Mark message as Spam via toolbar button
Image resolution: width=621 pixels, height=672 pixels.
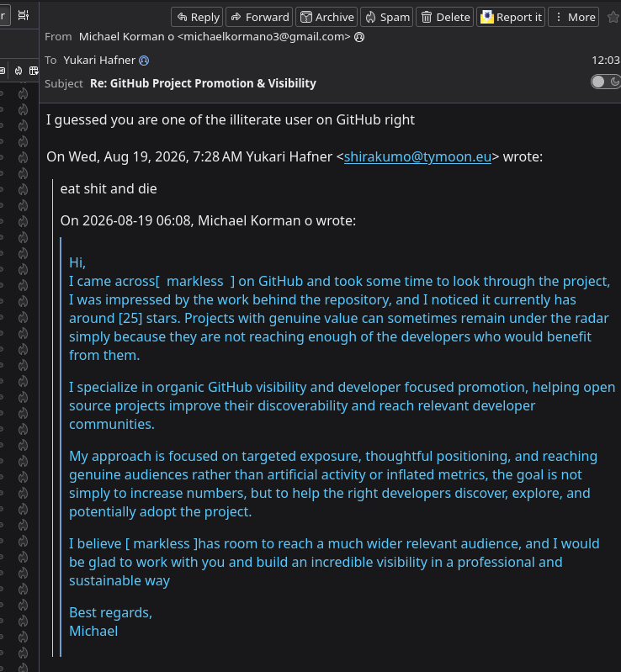tap(386, 17)
